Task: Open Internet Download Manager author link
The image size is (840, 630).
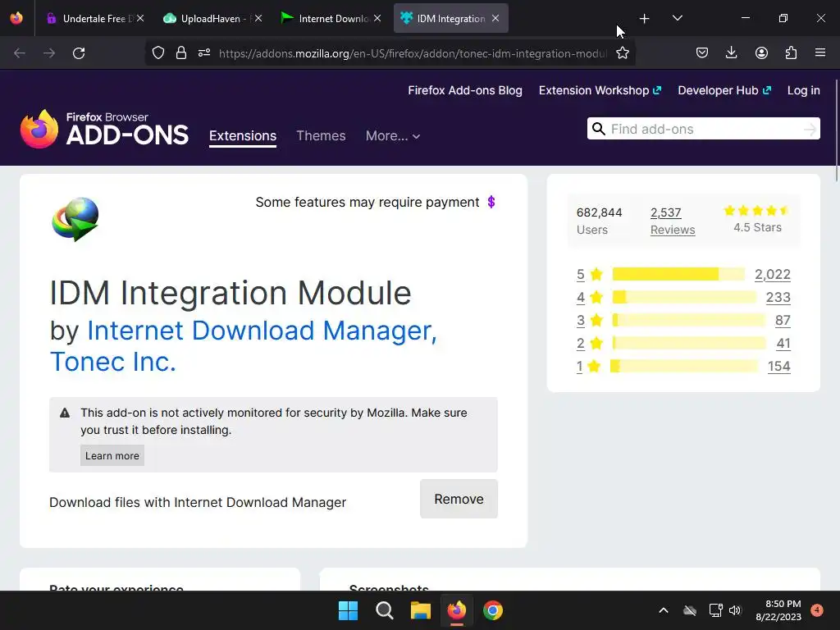Action: pyautogui.click(x=262, y=331)
